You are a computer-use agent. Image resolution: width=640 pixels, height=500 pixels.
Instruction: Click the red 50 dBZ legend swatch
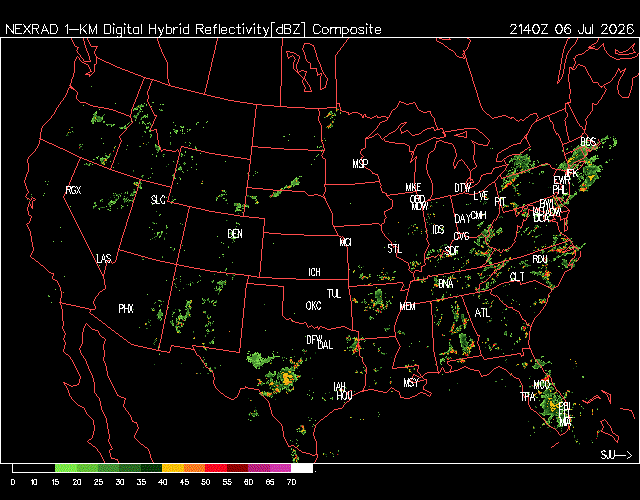(x=216, y=468)
